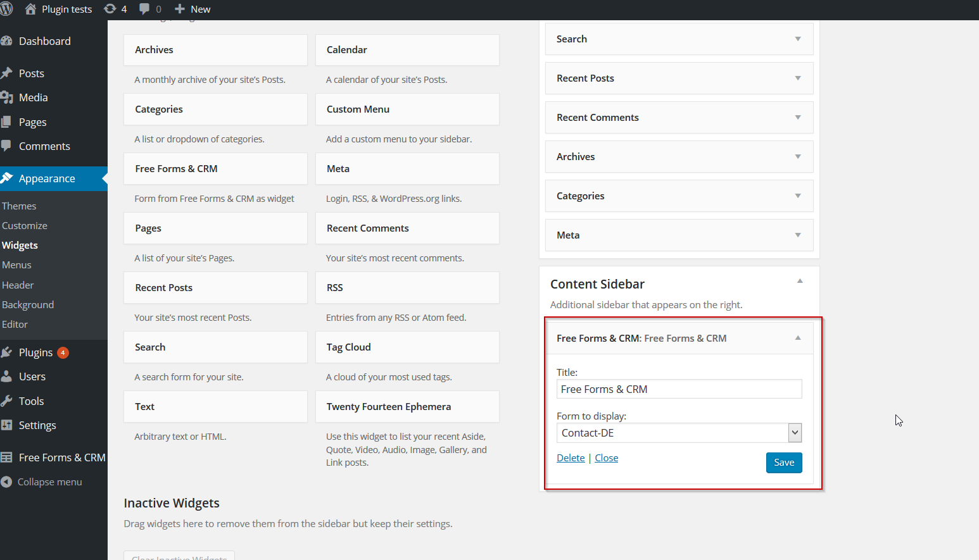979x560 pixels.
Task: Open the Form to display dropdown
Action: click(x=679, y=433)
